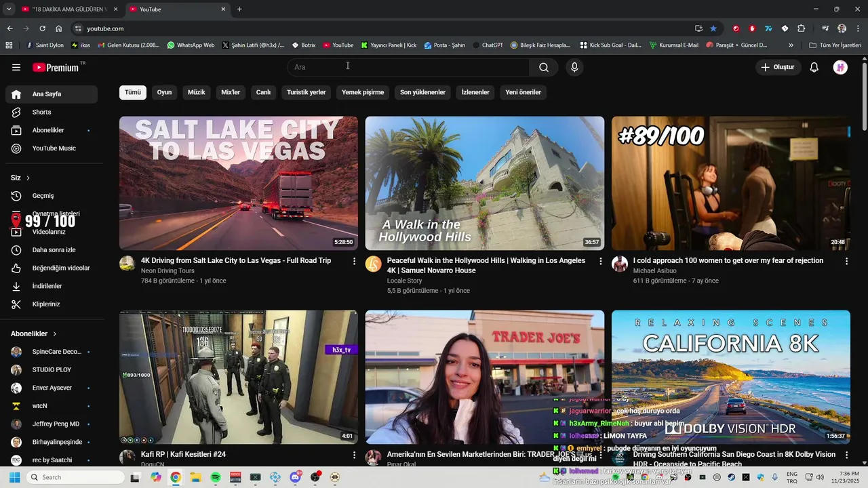Click the YouTube Premium logo
The width and height of the screenshot is (868, 488).
click(x=57, y=67)
